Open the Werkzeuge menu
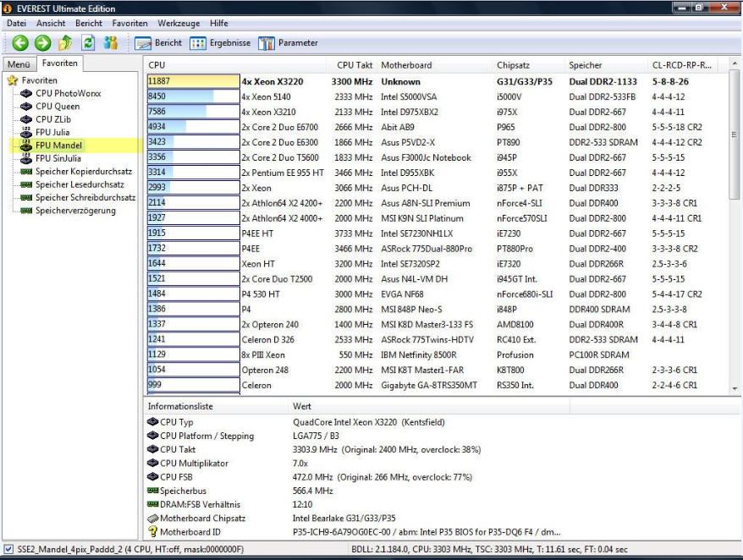The image size is (743, 560). (x=179, y=23)
